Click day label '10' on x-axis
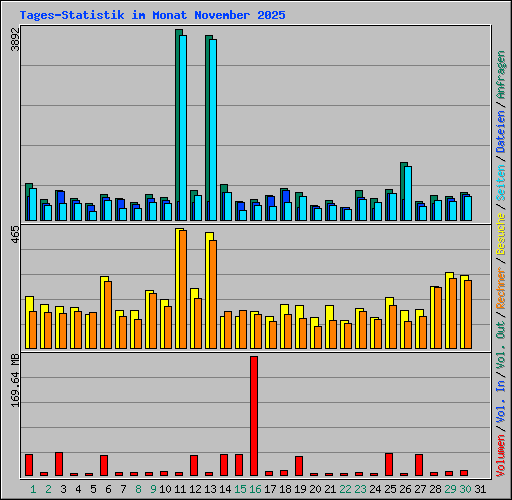This screenshot has height=500, width=512. point(165,489)
